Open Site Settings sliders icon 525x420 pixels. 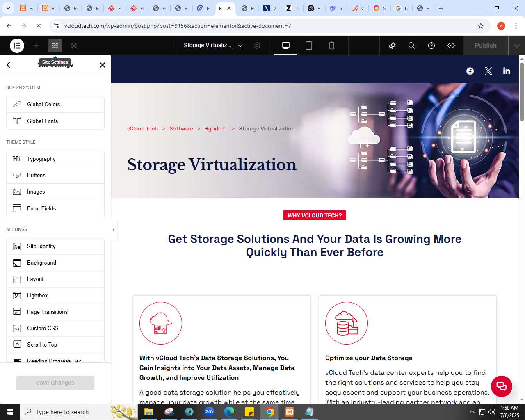point(55,46)
